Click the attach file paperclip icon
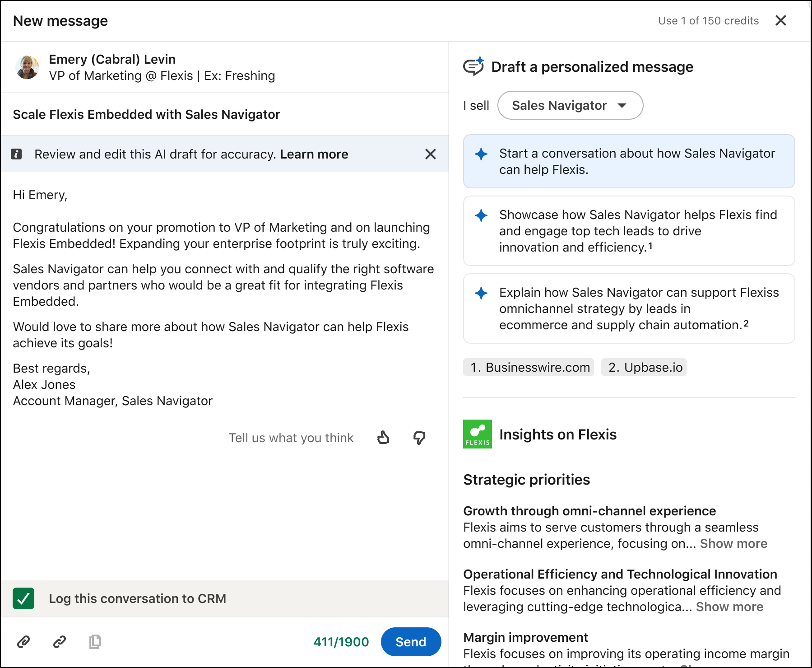The height and width of the screenshot is (668, 812). pos(23,642)
